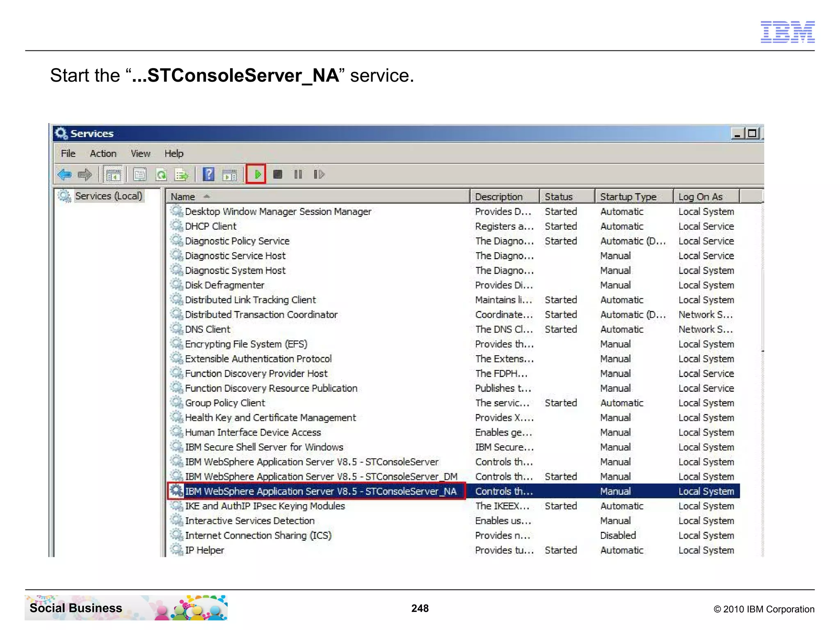Click the gear icon beside DHCP Client
The width and height of the screenshot is (840, 630).
click(177, 226)
